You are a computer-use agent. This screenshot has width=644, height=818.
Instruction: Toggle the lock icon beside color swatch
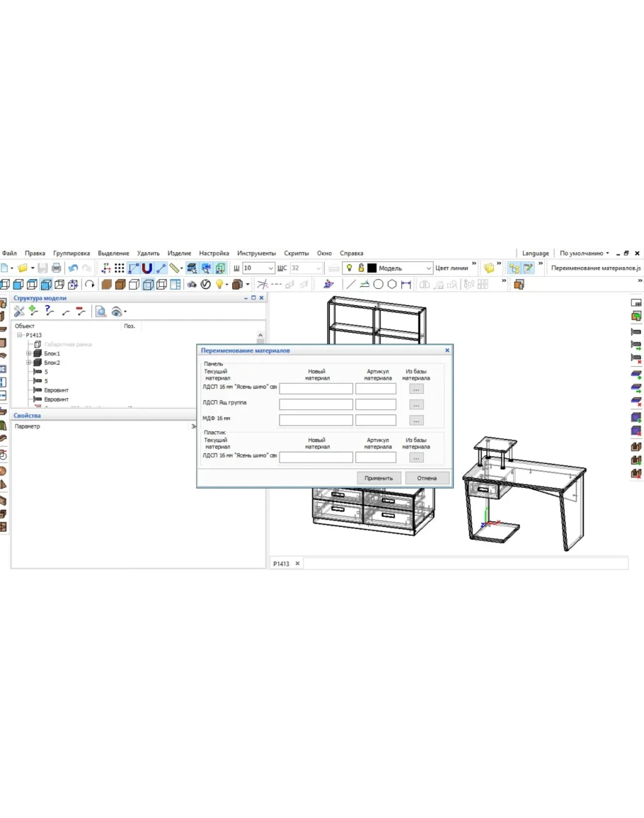coord(361,268)
